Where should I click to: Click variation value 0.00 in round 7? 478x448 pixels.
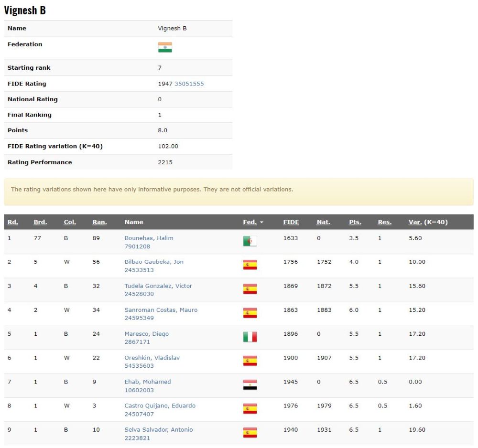[x=415, y=382]
